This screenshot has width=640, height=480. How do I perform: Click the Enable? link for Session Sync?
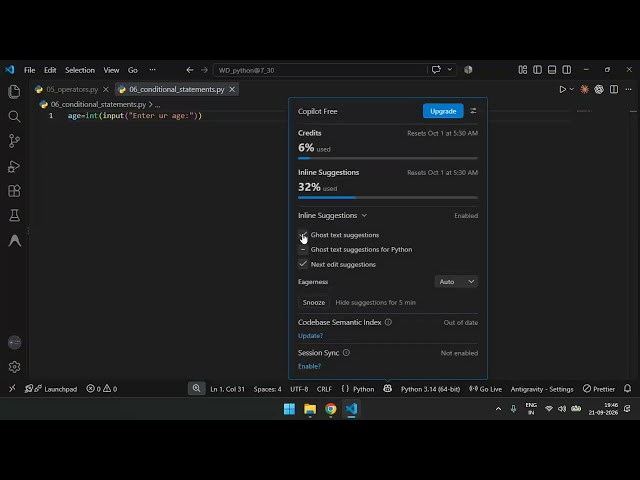tap(309, 366)
